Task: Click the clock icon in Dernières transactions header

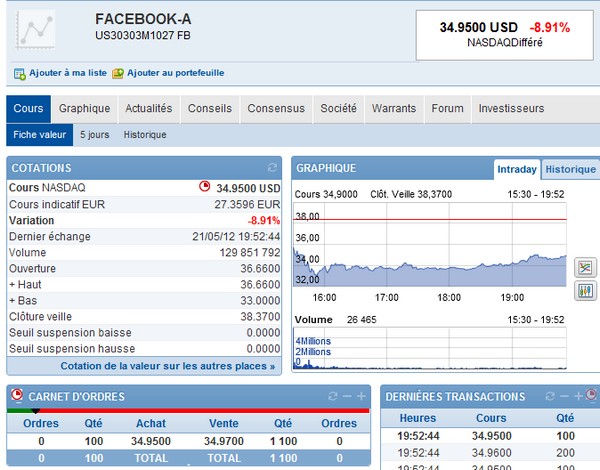Action: 591,394
